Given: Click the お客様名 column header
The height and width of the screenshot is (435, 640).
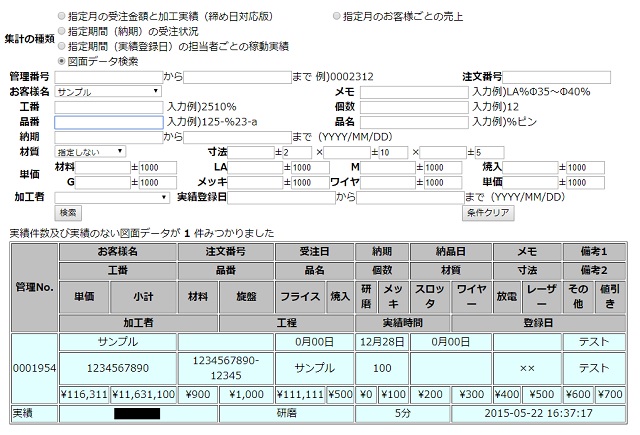Looking at the screenshot, I should coord(118,251).
